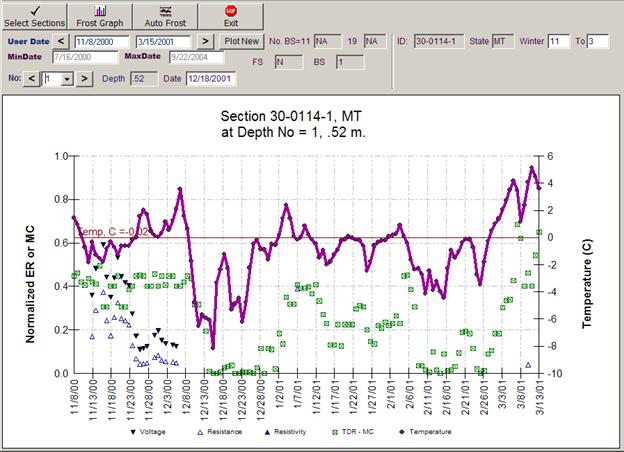624x452 pixels.
Task: Click the Depth value field
Action: tap(144, 79)
